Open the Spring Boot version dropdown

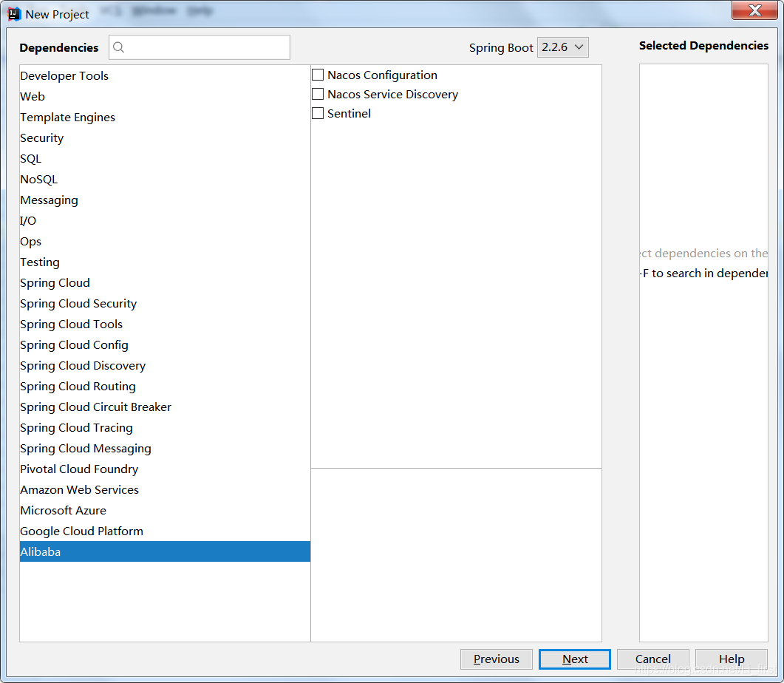pyautogui.click(x=562, y=47)
